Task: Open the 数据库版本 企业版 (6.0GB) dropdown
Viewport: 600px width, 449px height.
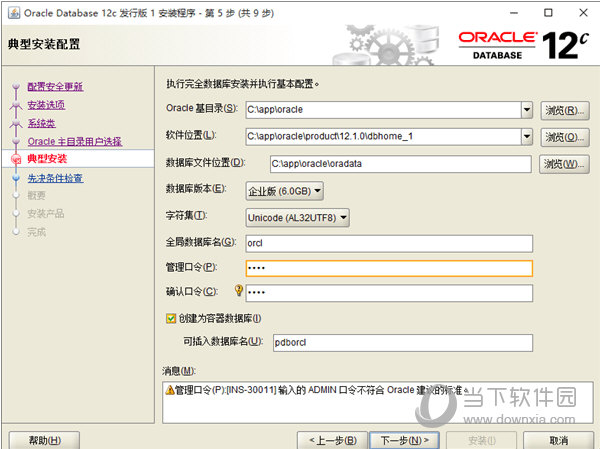Action: (284, 191)
